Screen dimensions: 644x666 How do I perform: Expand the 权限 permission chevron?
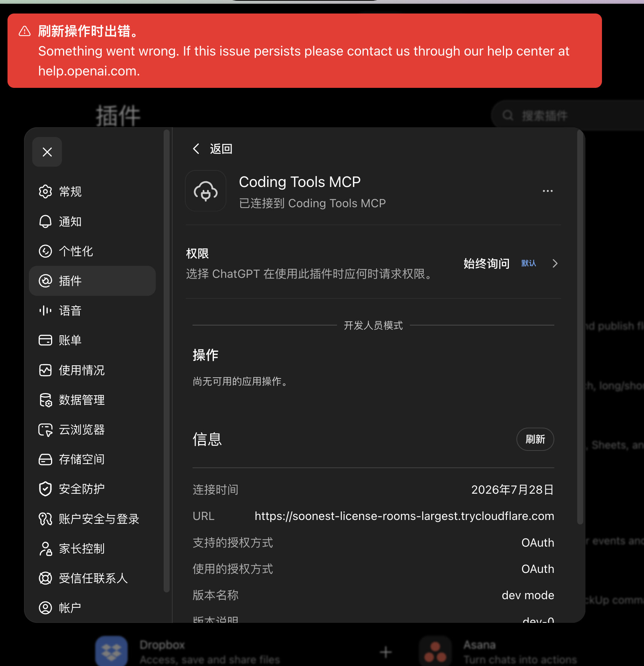point(555,264)
